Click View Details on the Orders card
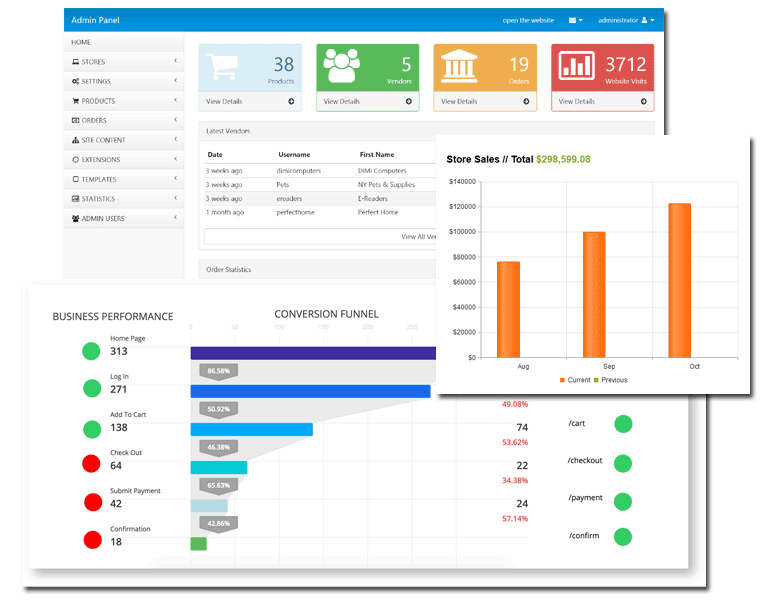Image resolution: width=768 pixels, height=600 pixels. (x=460, y=101)
